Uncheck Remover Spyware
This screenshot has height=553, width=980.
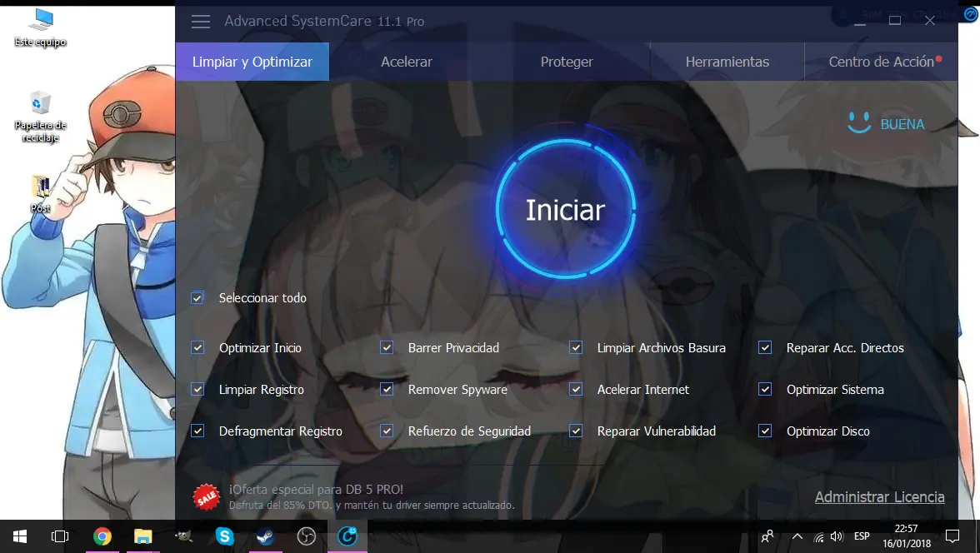click(387, 389)
